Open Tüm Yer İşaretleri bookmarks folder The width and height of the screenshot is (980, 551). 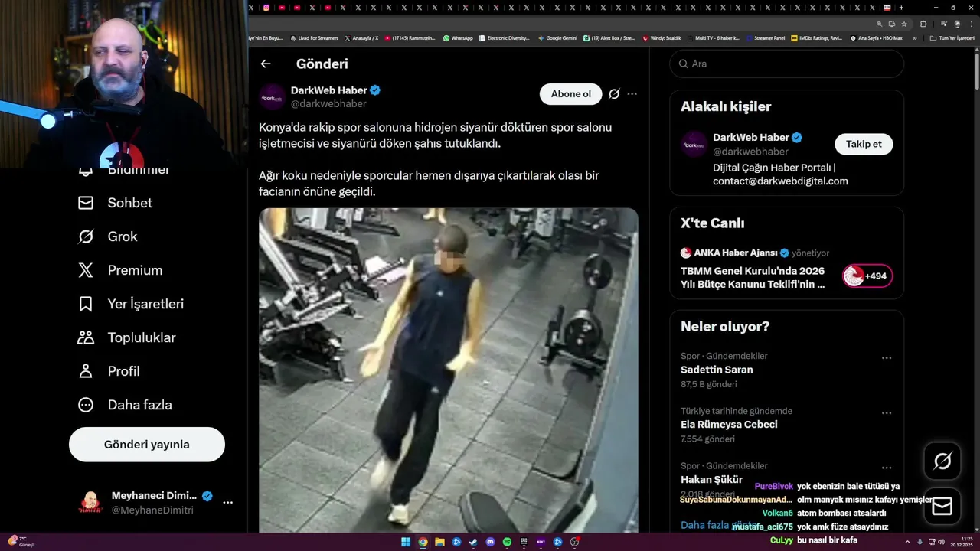pyautogui.click(x=952, y=37)
